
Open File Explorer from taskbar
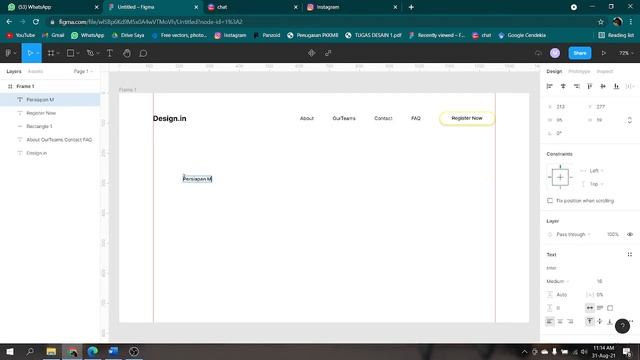pyautogui.click(x=51, y=351)
